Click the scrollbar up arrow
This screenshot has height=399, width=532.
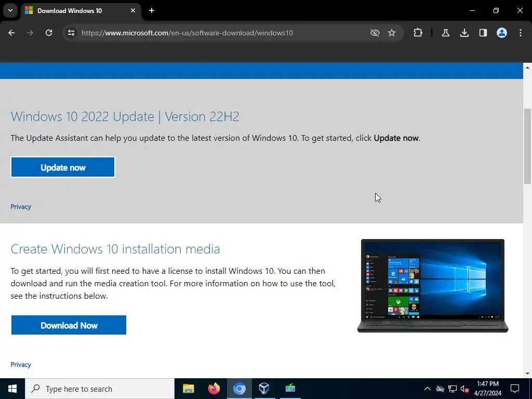tap(527, 67)
